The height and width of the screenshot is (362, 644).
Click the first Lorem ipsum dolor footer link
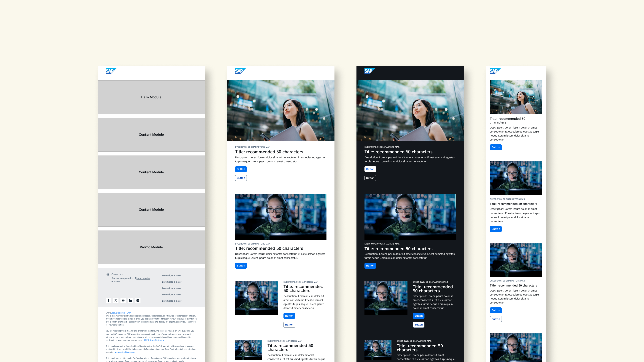point(172,276)
